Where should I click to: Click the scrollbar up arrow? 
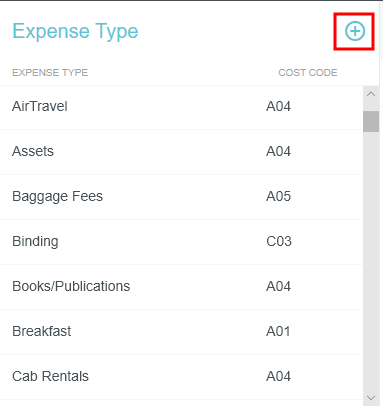pyautogui.click(x=371, y=94)
